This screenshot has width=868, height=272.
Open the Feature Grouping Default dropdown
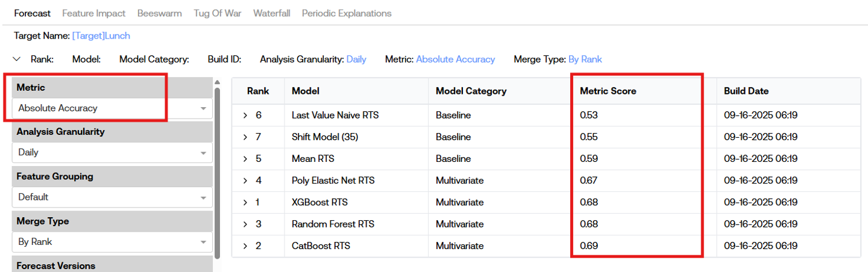[x=112, y=197]
